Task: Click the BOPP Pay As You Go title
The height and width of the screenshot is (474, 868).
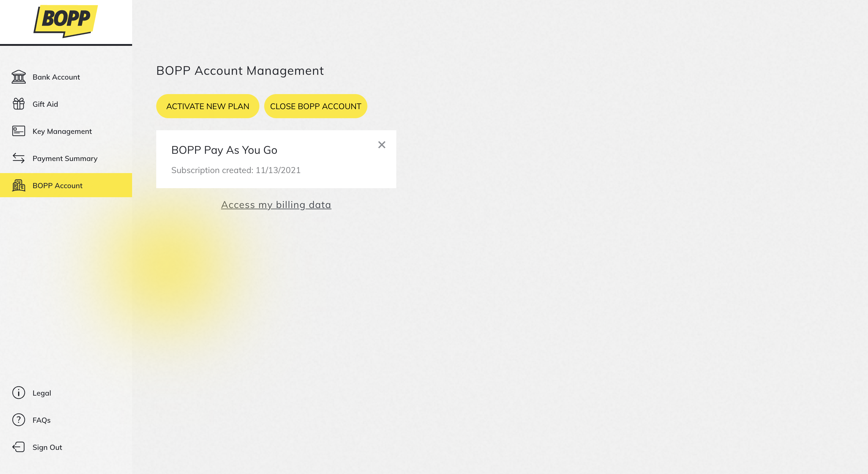Action: tap(224, 150)
